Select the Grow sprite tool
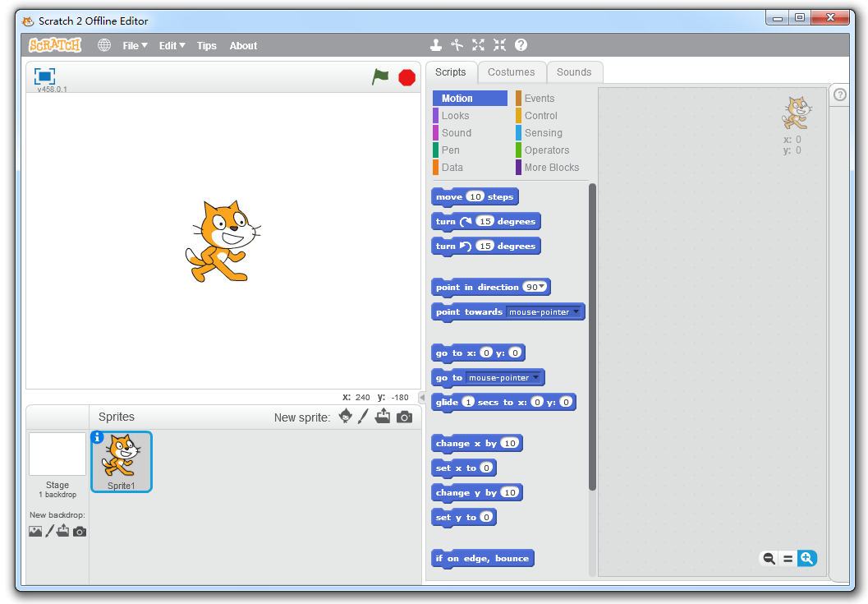Image resolution: width=868 pixels, height=604 pixels. click(478, 46)
